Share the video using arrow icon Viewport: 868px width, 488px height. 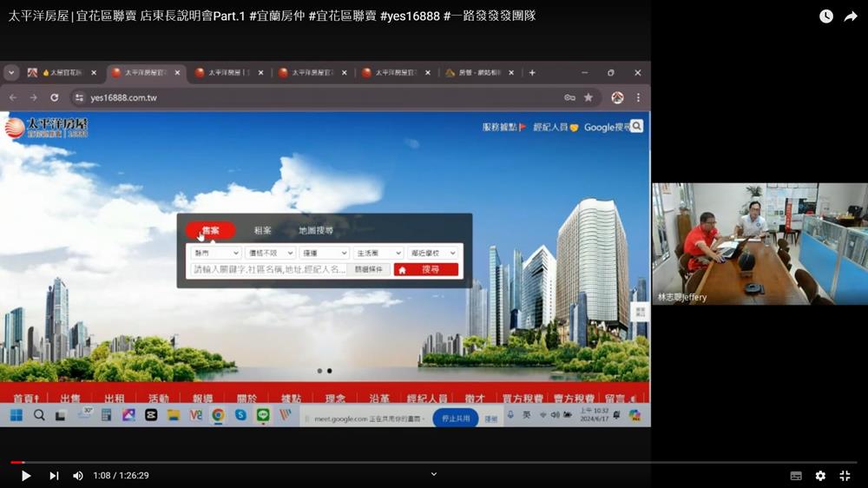tap(851, 16)
